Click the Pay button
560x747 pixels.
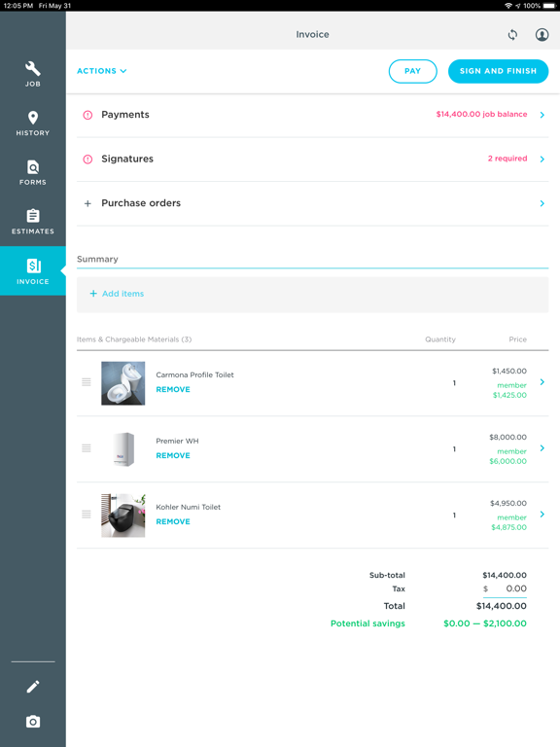[x=413, y=71]
